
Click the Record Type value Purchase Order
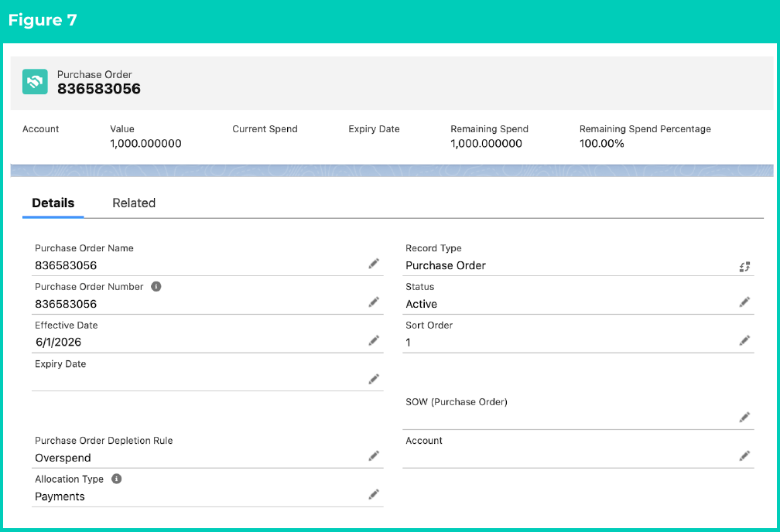tap(446, 265)
